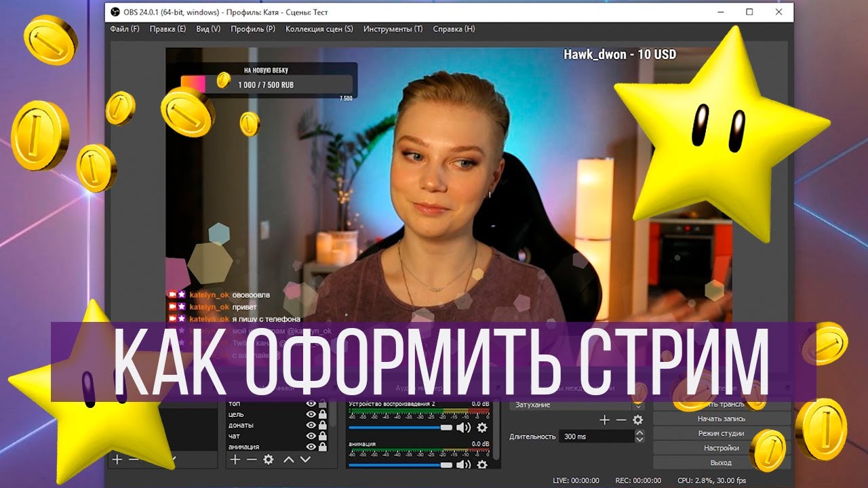Add a new source with plus icon
Viewport: 868px width, 488px height.
235,460
